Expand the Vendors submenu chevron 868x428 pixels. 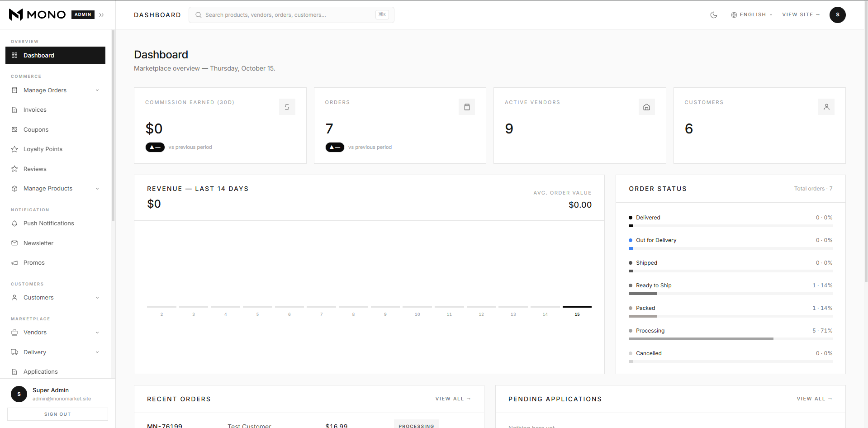click(x=97, y=333)
